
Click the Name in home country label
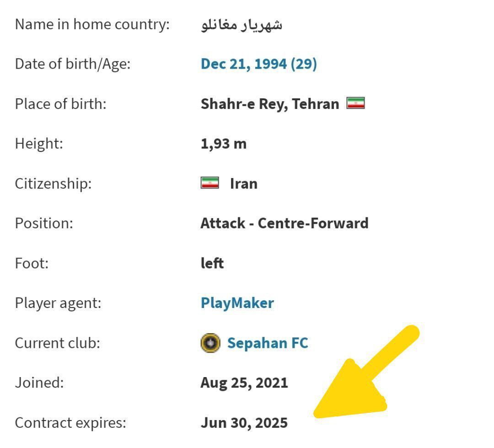click(92, 25)
